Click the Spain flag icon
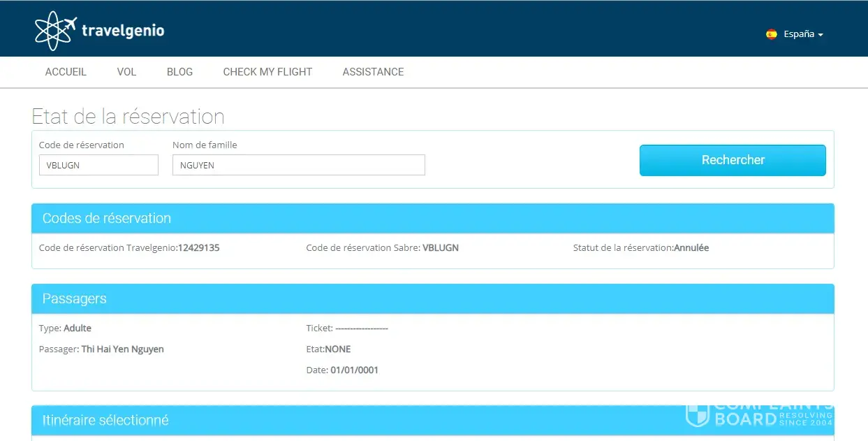 [x=772, y=34]
